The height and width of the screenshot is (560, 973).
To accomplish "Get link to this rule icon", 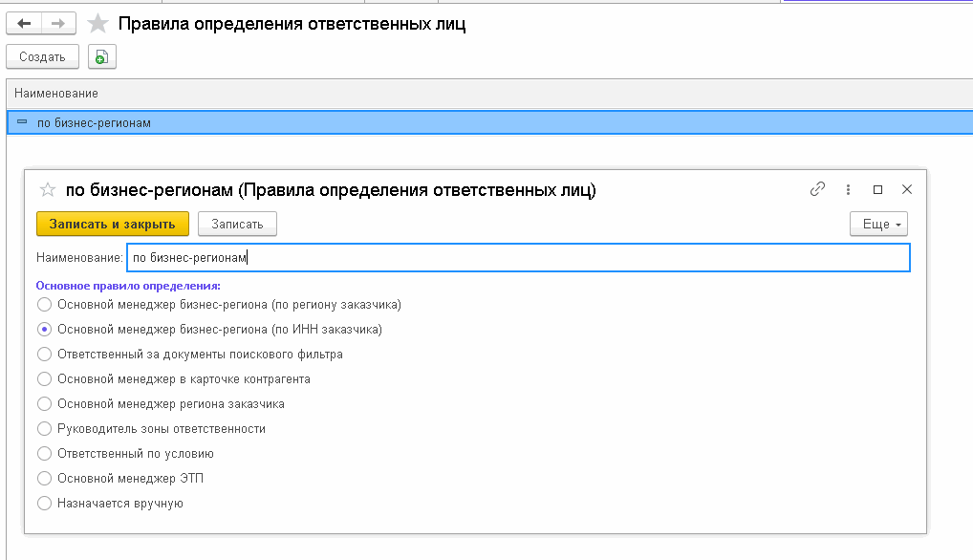I will tap(817, 189).
